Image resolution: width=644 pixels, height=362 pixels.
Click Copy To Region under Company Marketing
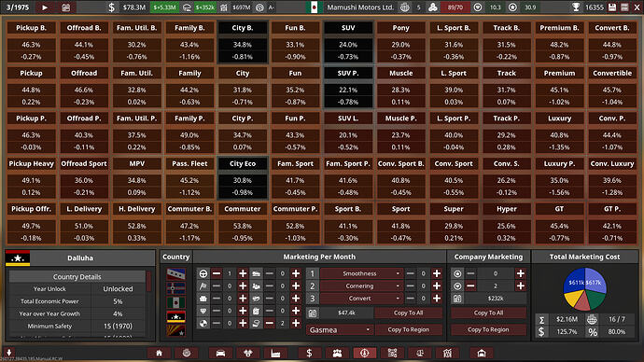(488, 329)
